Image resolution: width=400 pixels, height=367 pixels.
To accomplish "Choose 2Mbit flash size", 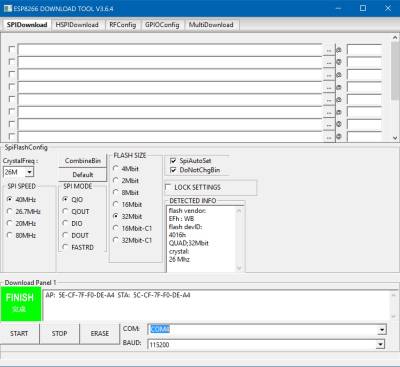I will coord(126,181).
